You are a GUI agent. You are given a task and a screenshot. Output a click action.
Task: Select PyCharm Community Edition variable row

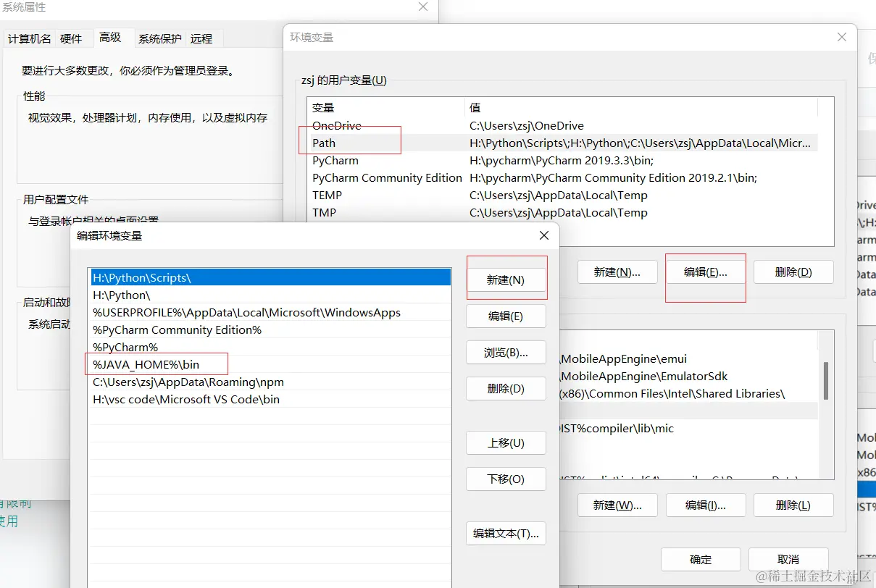[562, 177]
